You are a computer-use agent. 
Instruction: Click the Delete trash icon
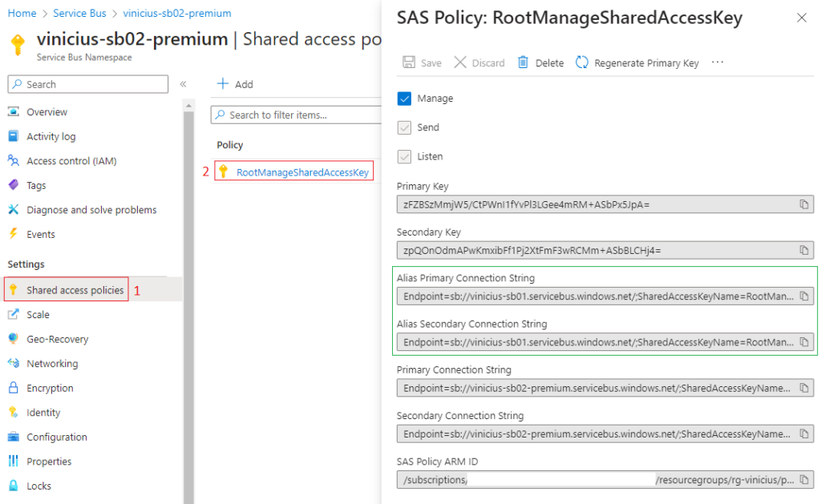click(x=523, y=62)
